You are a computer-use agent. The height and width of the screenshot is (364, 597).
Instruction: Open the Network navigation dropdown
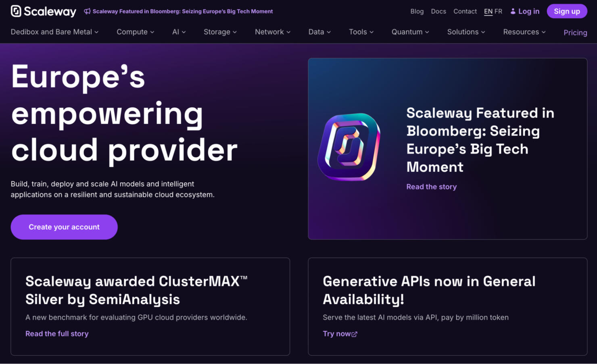[x=272, y=32]
